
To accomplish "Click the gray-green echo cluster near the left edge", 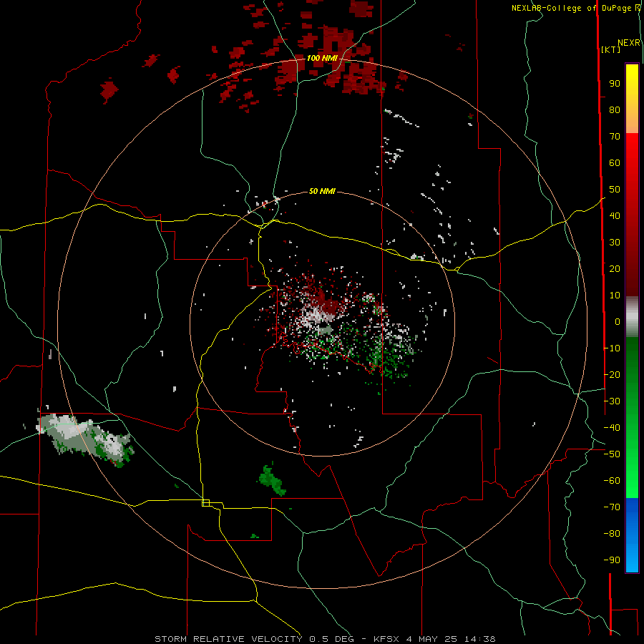I will point(85,439).
